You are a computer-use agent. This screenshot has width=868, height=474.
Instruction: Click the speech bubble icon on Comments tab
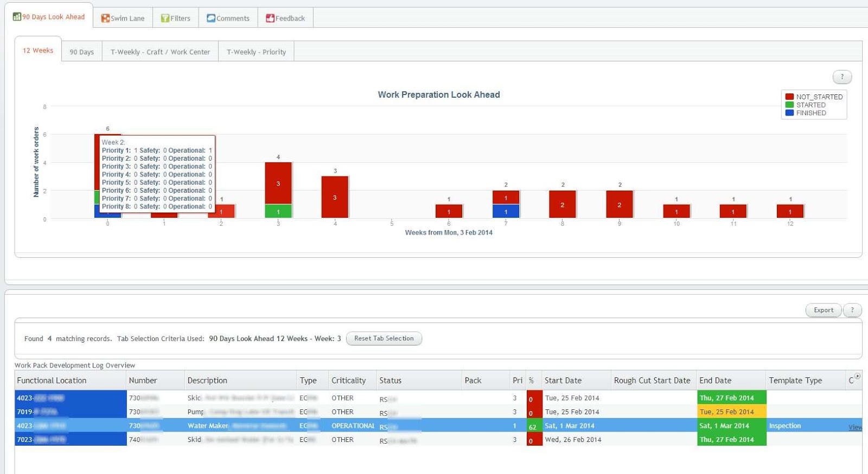click(211, 18)
